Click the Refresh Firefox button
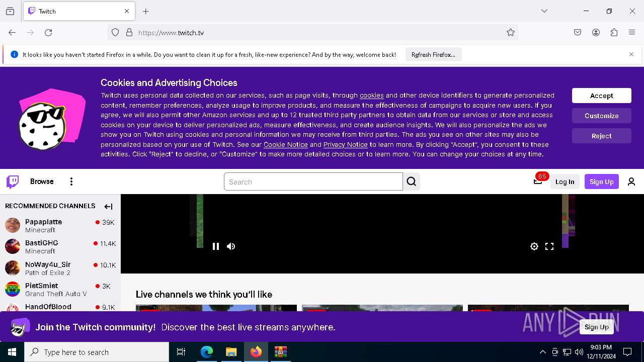 (x=433, y=54)
